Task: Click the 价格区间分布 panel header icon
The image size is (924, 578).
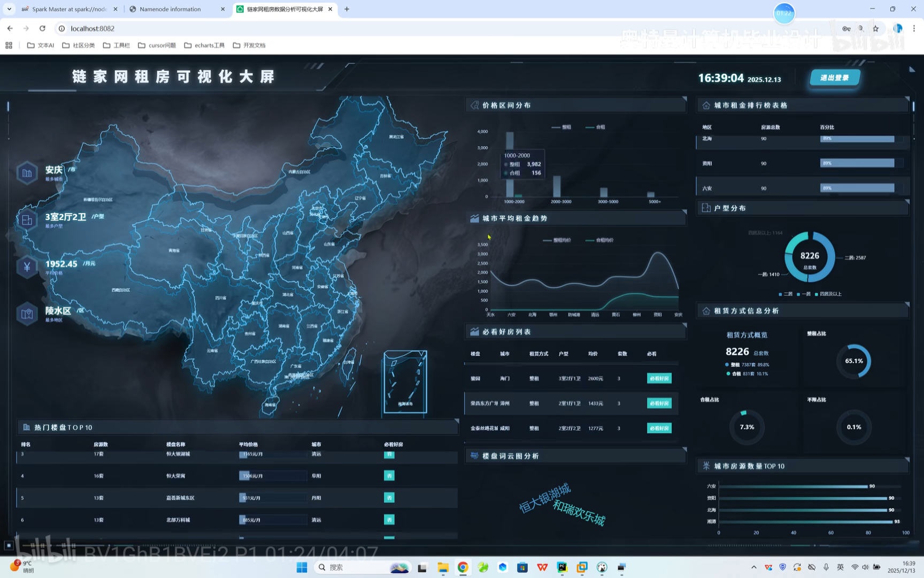Action: pyautogui.click(x=474, y=105)
